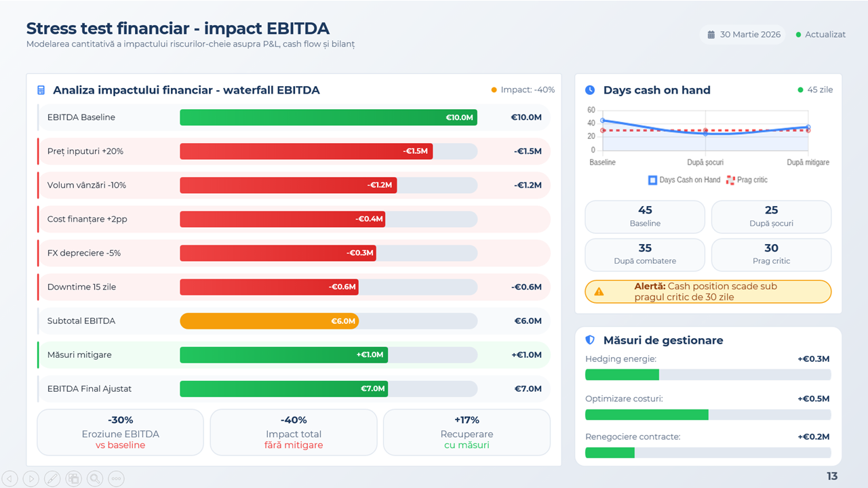Click the shield icon beside Măsuri de gestionare
Screen dimensions: 868x488
[590, 340]
